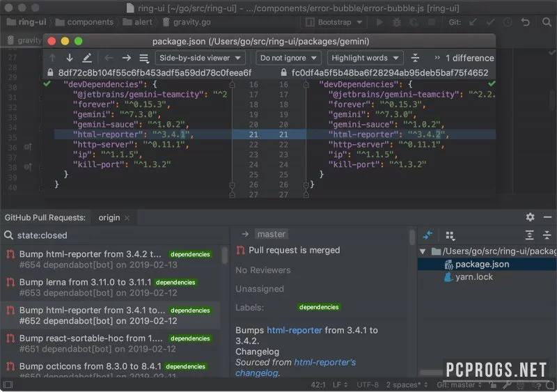Screen dimensions: 557x392
Task: Select package.json in changed files tree
Action: click(487, 265)
